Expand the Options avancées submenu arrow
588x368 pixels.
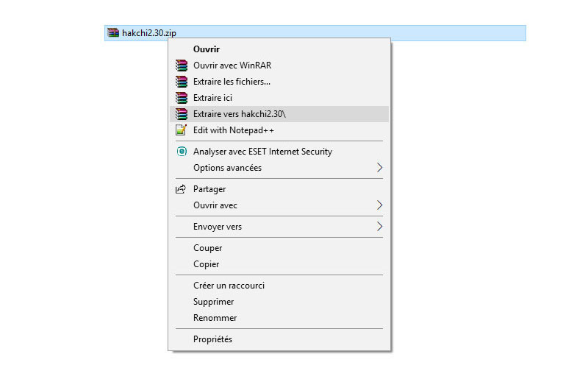[x=379, y=168]
